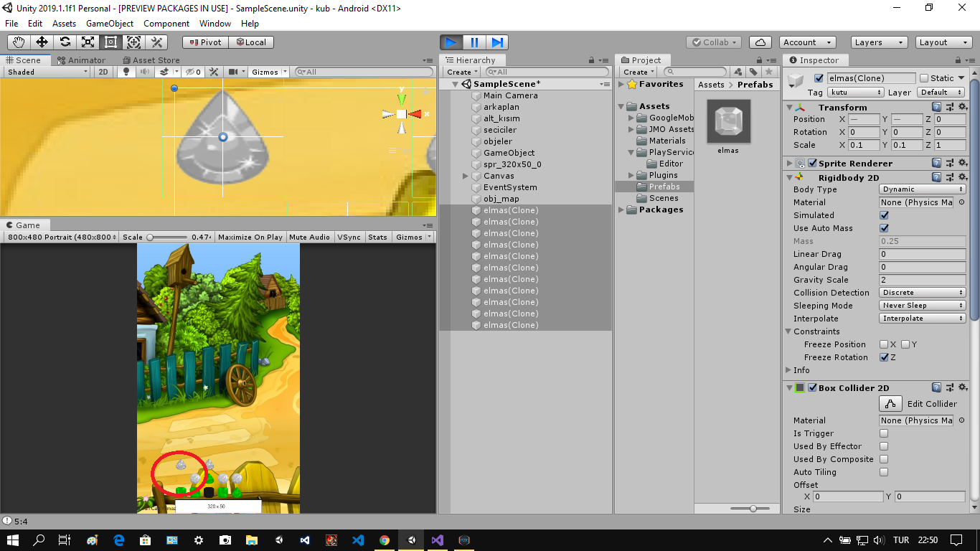Enable Used By Effector checkbox
Screen dimensions: 980x551
[884, 446]
